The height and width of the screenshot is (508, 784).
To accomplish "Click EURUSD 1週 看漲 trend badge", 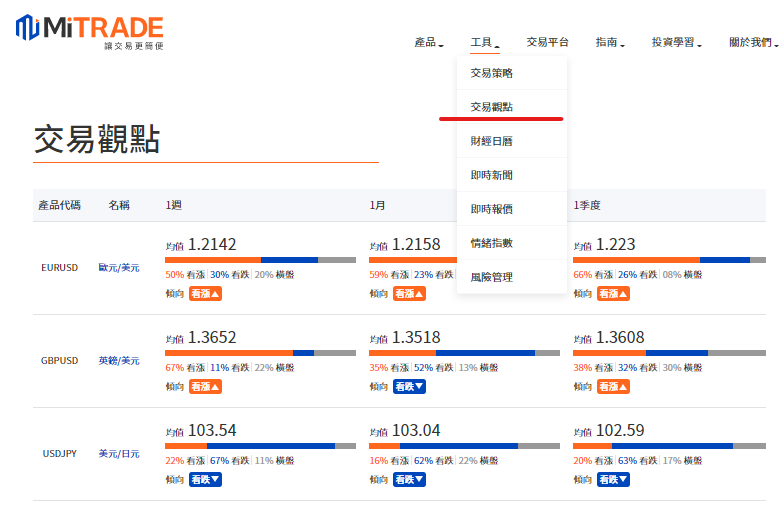I will [x=205, y=294].
